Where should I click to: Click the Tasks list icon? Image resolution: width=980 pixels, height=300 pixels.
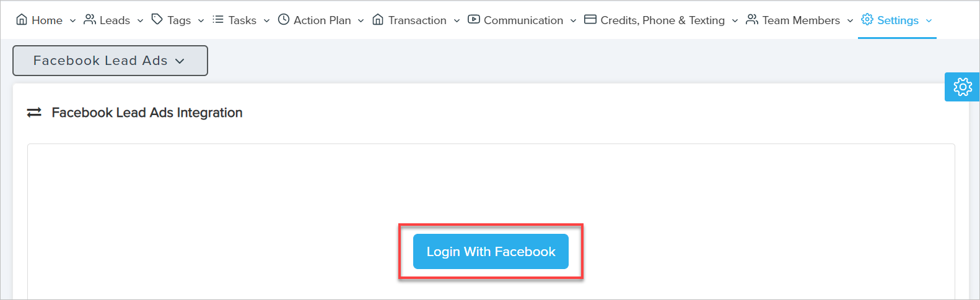click(218, 20)
